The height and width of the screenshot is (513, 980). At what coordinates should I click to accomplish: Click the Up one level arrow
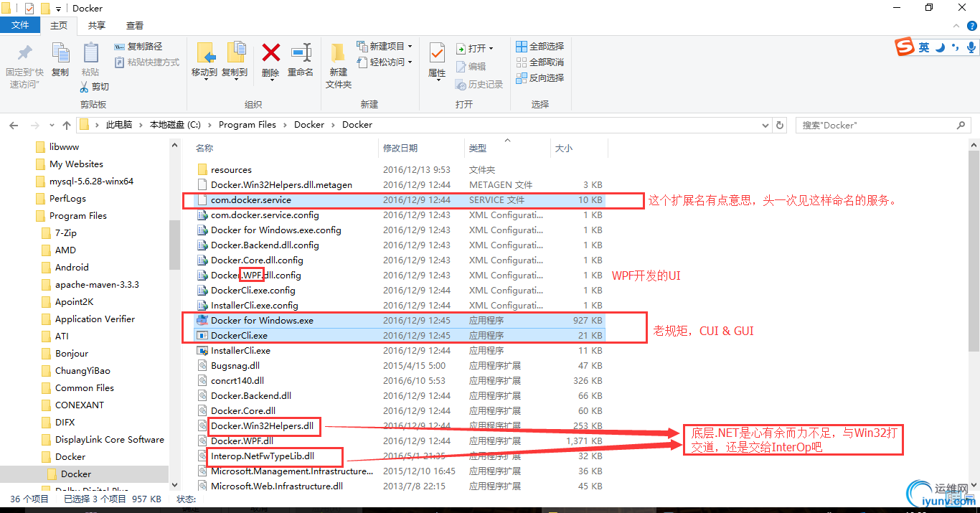click(x=66, y=125)
